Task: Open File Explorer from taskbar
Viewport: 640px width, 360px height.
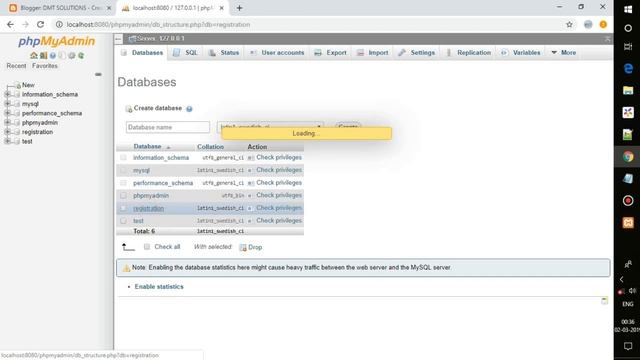Action: click(628, 90)
